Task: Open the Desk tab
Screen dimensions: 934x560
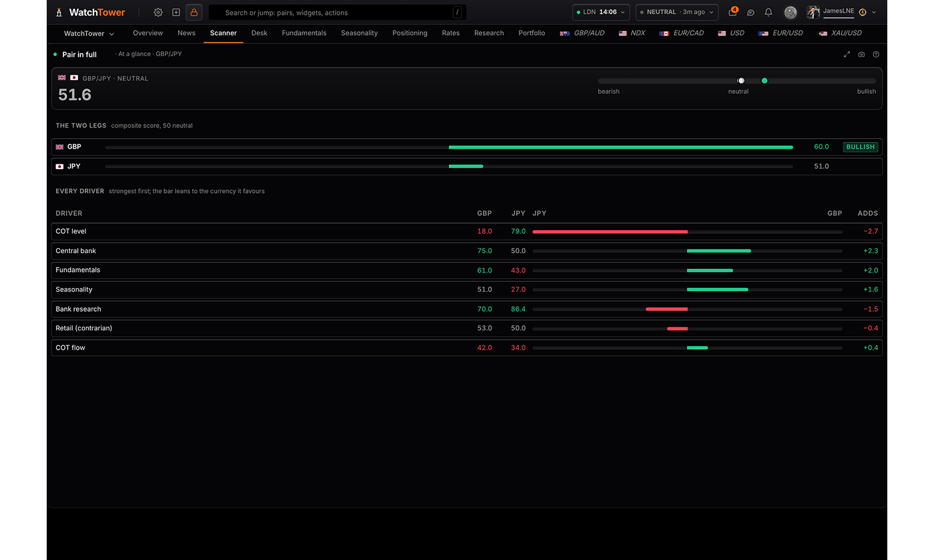Action: 259,33
